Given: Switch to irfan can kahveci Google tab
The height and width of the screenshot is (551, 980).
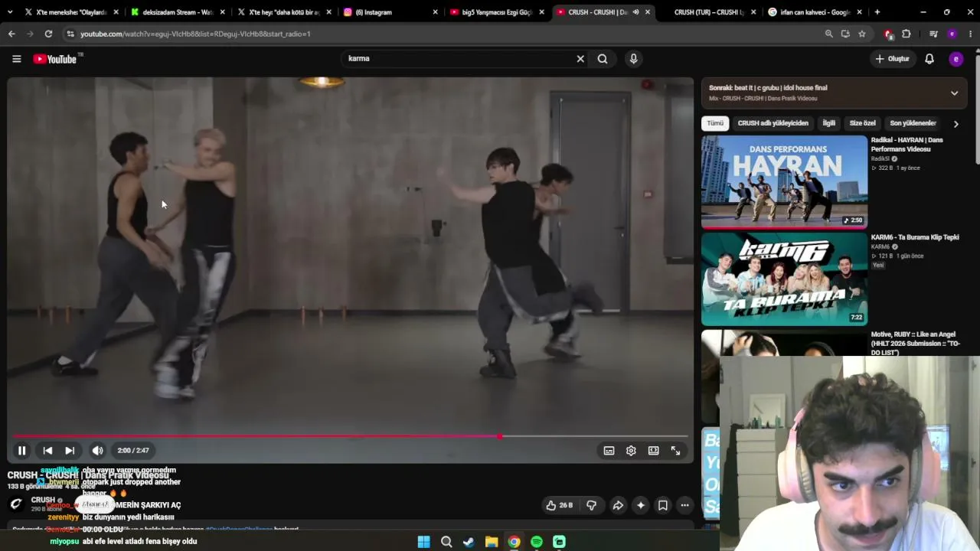Looking at the screenshot, I should click(815, 12).
